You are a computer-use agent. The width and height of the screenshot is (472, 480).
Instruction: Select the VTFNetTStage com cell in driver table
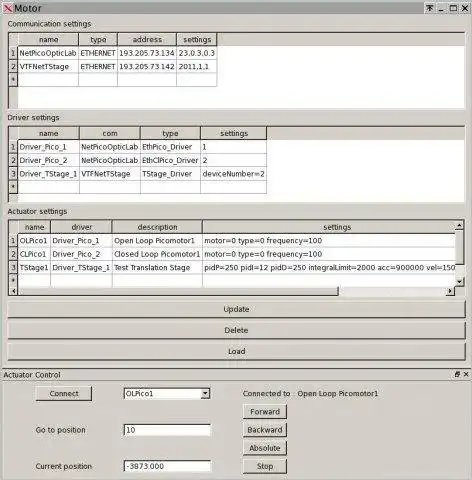[110, 174]
